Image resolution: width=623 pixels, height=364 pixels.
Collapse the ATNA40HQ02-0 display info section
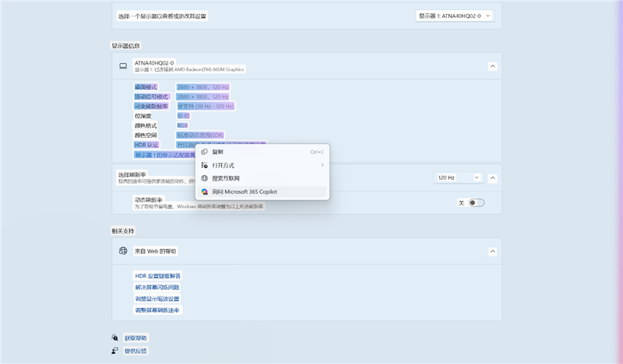click(x=492, y=66)
